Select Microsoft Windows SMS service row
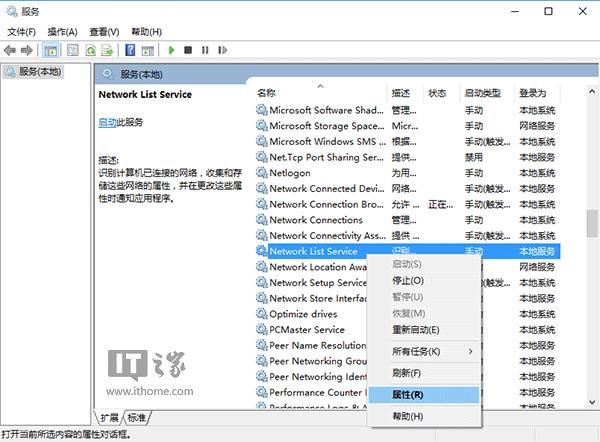Viewport: 600px width, 442px height. [407, 141]
